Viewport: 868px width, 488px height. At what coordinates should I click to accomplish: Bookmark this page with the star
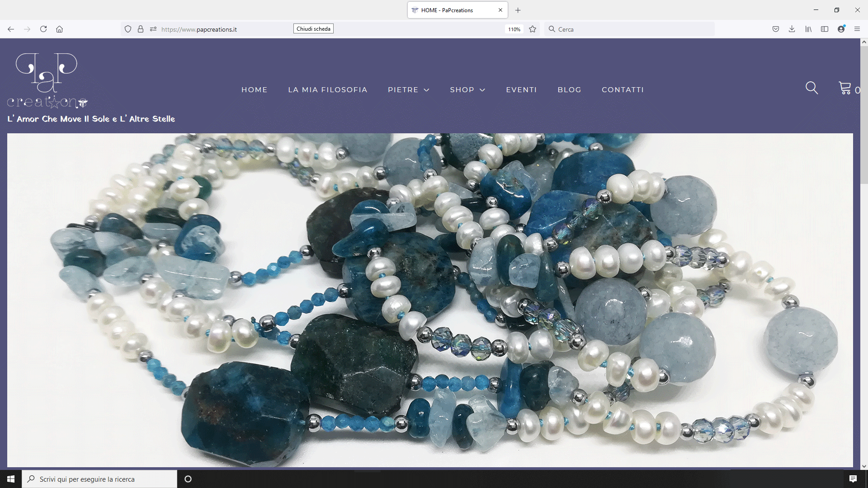(533, 29)
